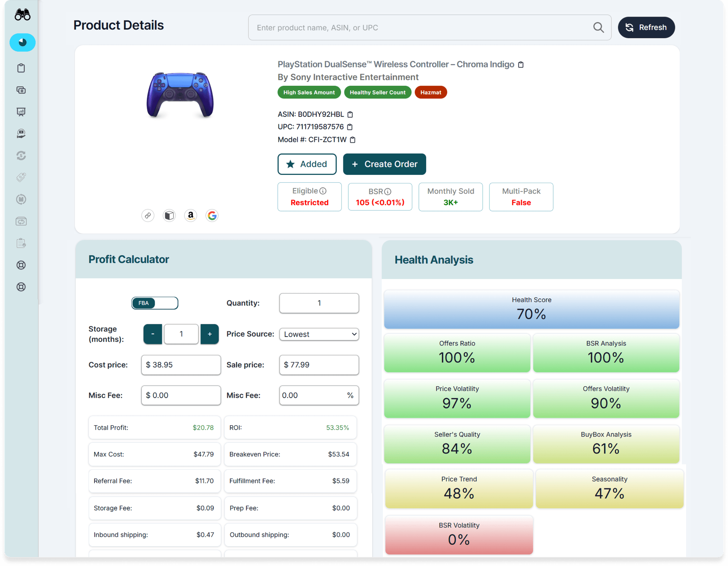Click the binoculars logo icon
This screenshot has height=566, width=728.
pyautogui.click(x=22, y=15)
